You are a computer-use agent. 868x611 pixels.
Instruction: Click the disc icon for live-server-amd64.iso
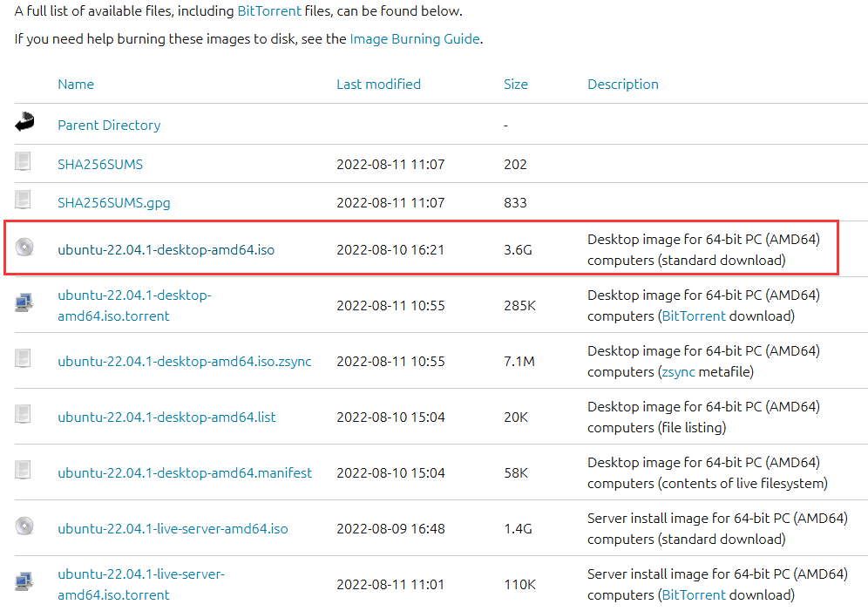24,526
